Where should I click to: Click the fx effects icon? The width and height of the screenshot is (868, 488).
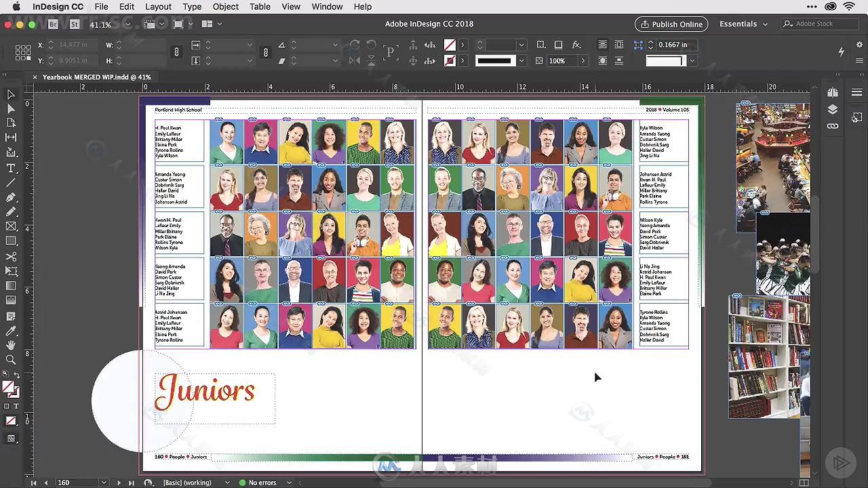click(576, 45)
